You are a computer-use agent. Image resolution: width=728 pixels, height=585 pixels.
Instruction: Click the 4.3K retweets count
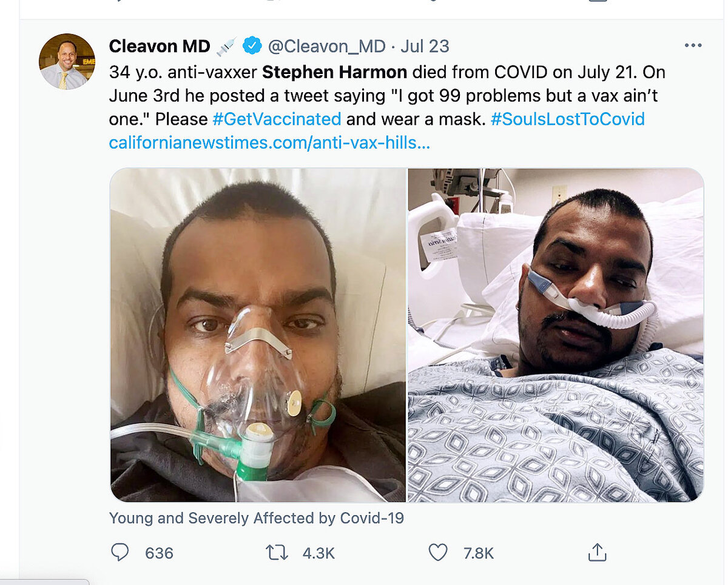click(317, 553)
